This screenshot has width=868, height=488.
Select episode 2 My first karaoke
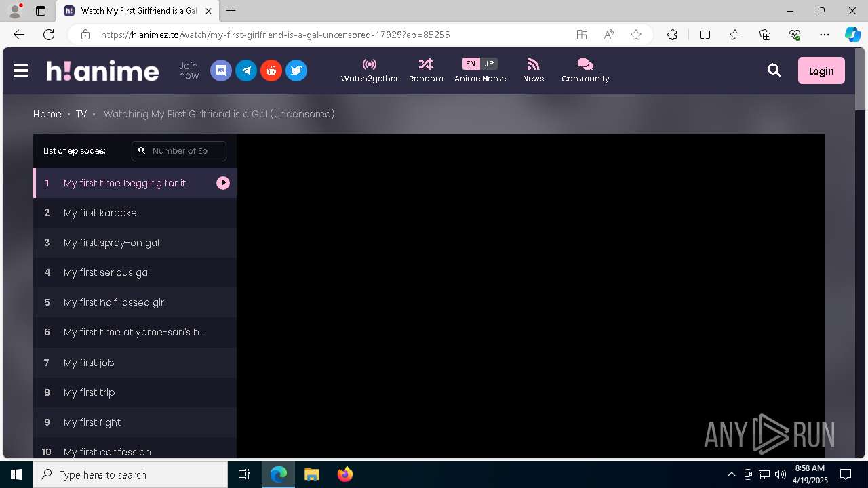(135, 213)
